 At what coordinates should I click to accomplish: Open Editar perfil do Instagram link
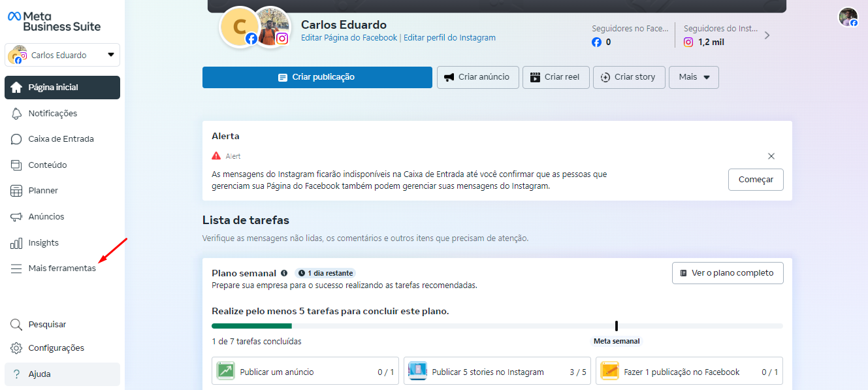pyautogui.click(x=449, y=38)
